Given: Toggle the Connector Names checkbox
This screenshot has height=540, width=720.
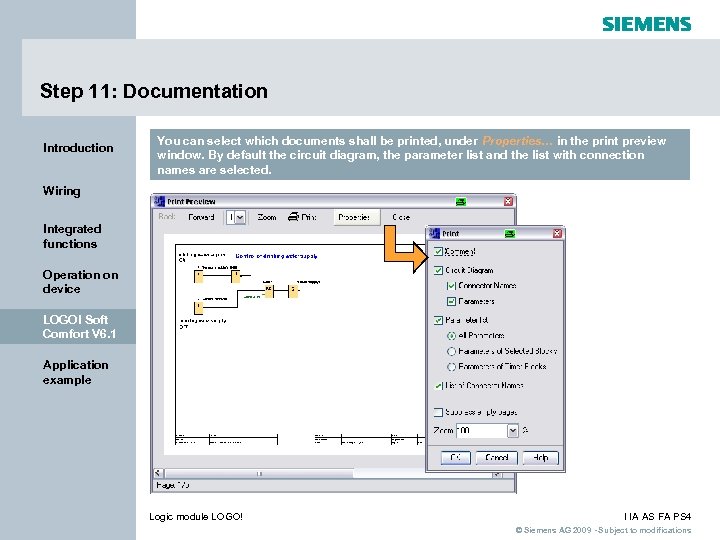Looking at the screenshot, I should (x=451, y=286).
